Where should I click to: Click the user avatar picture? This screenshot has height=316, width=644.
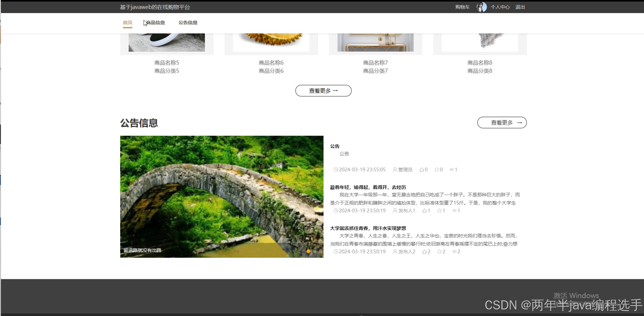[x=482, y=7]
